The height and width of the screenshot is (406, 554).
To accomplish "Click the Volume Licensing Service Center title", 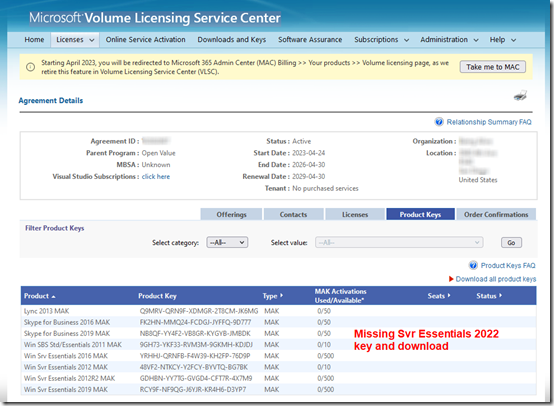I will coord(182,18).
